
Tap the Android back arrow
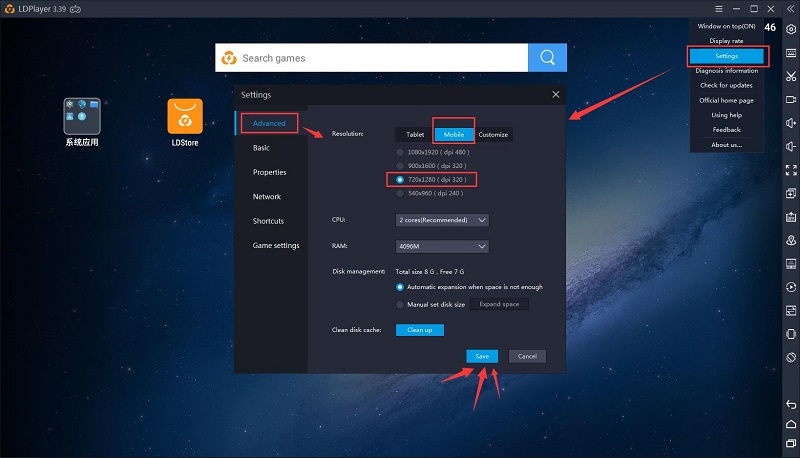point(791,404)
